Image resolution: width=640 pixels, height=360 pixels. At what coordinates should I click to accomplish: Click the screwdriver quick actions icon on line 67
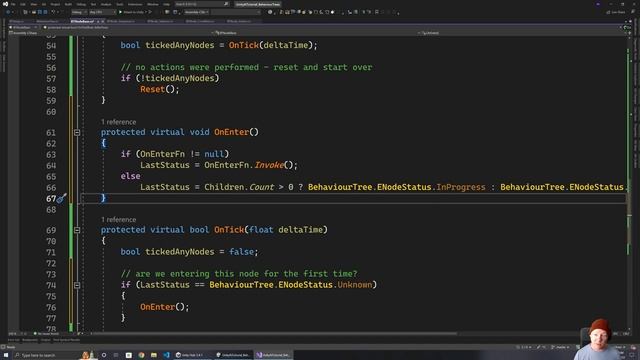coord(62,198)
